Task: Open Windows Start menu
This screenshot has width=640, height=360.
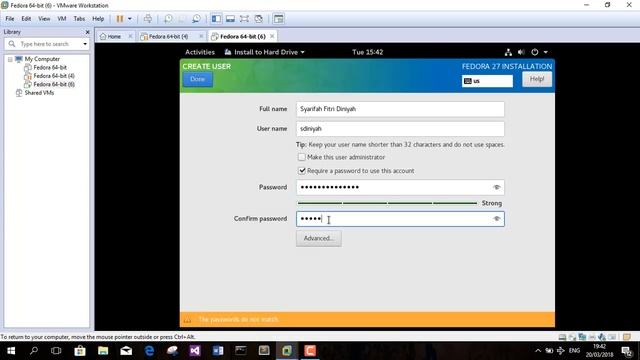Action: tap(11, 351)
